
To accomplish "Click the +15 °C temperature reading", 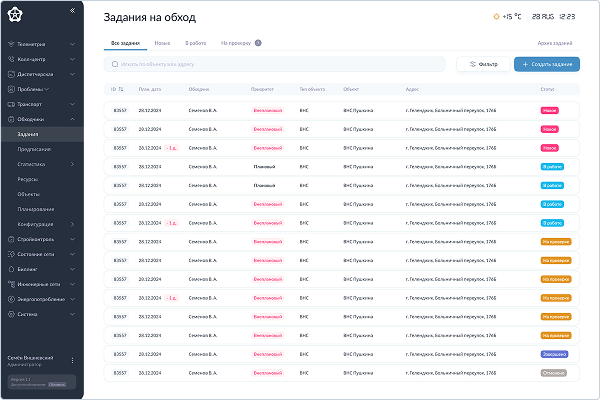I will (512, 16).
